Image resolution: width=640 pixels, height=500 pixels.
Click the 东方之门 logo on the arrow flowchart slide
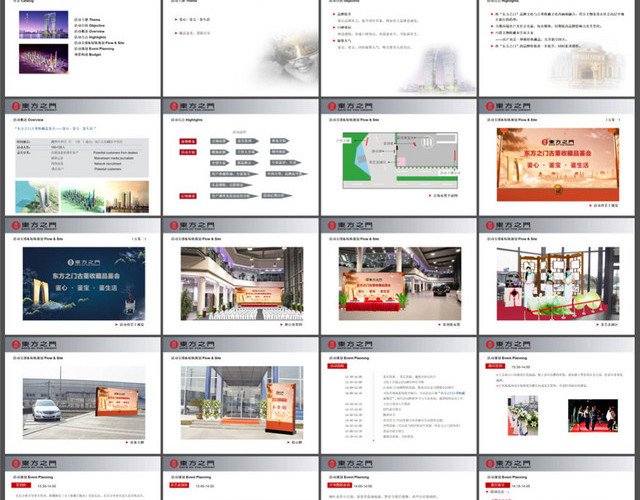192,107
